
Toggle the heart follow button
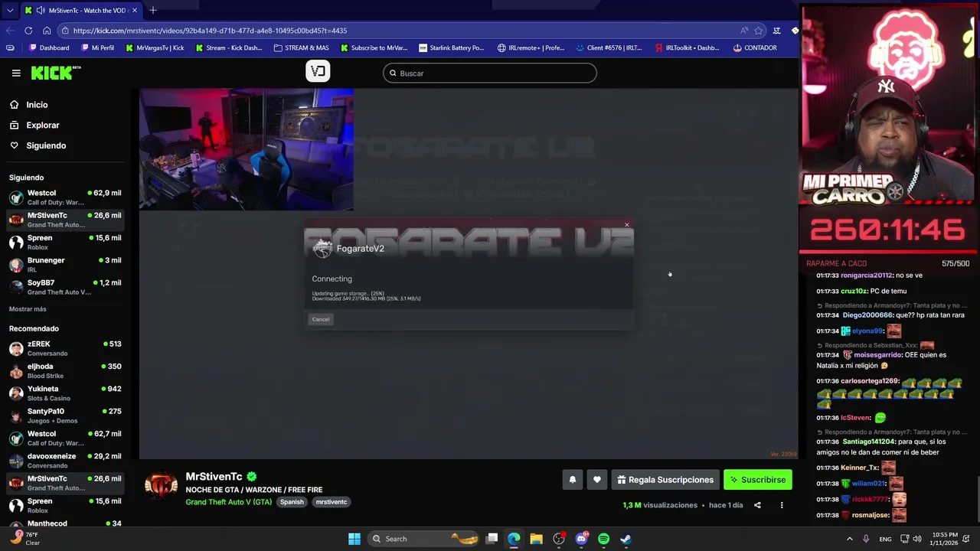597,480
